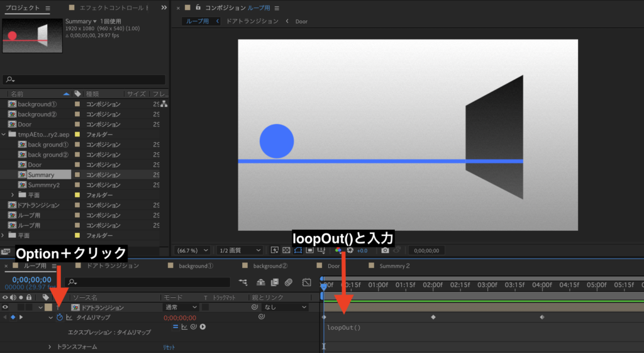Open the expression language menu play icon
Viewport: 644px width, 353px height.
click(203, 327)
